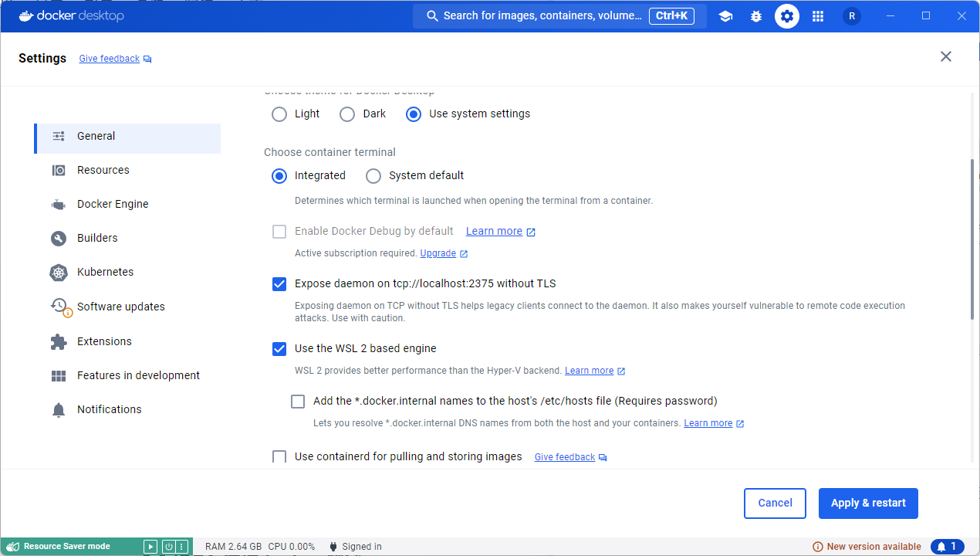Select the Use system settings radio button
This screenshot has width=980, height=556.
click(x=414, y=114)
